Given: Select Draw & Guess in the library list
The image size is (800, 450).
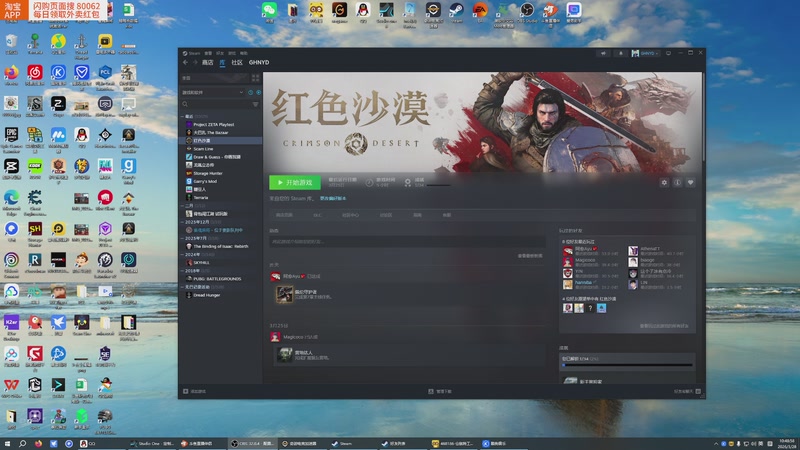Looking at the screenshot, I should coord(221,157).
